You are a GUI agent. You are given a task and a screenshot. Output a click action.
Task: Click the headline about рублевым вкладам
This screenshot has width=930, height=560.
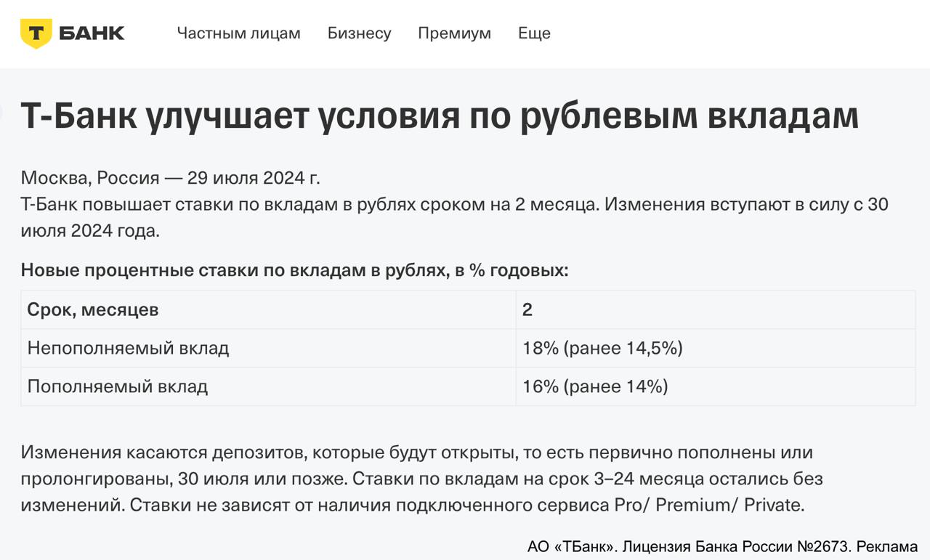440,116
